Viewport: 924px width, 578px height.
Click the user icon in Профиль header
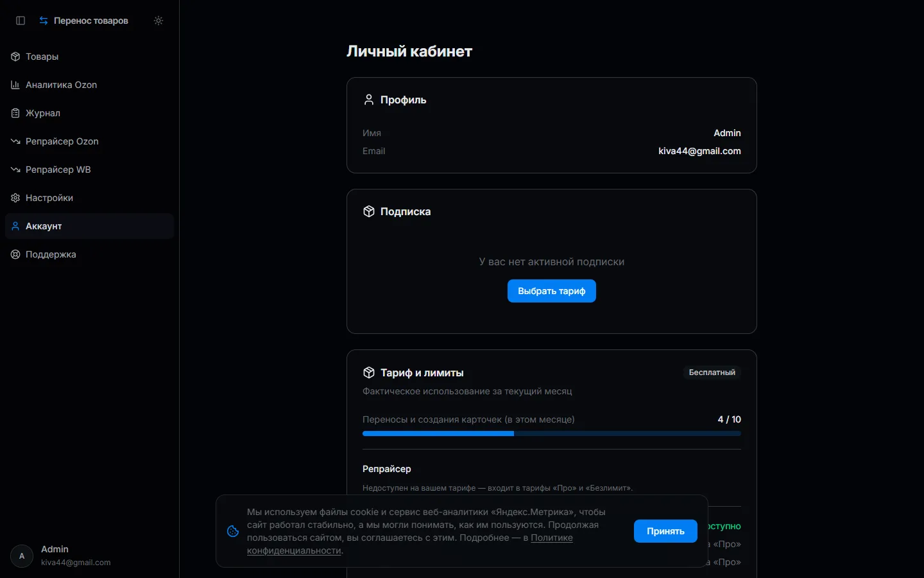point(369,100)
